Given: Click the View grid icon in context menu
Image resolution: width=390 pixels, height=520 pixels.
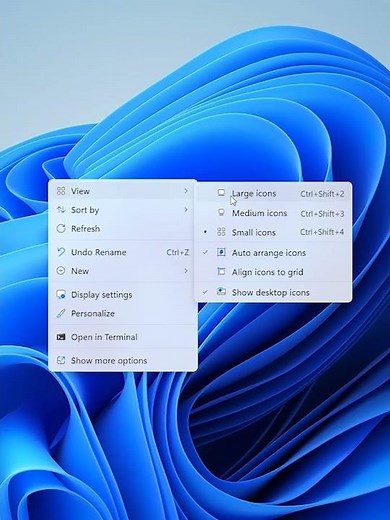Looking at the screenshot, I should (x=61, y=191).
